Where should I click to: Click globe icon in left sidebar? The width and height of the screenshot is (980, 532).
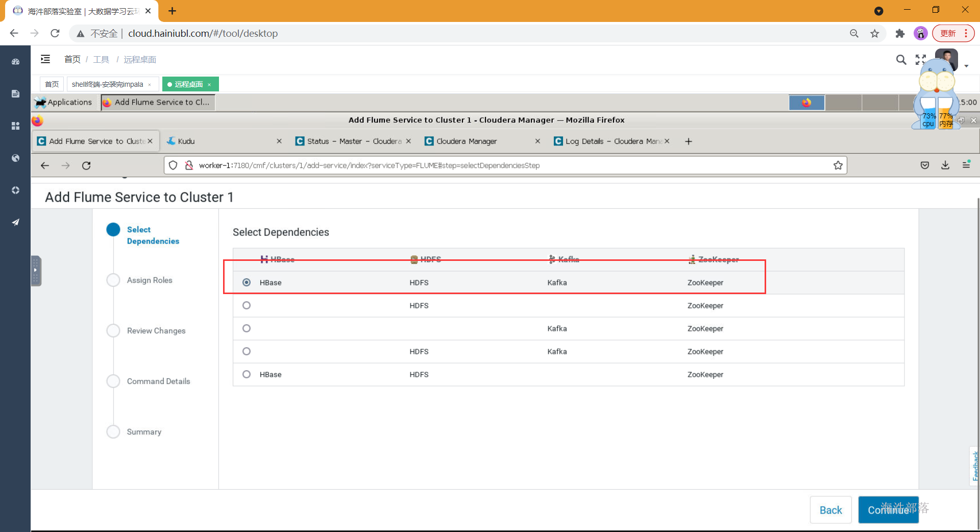(x=15, y=158)
